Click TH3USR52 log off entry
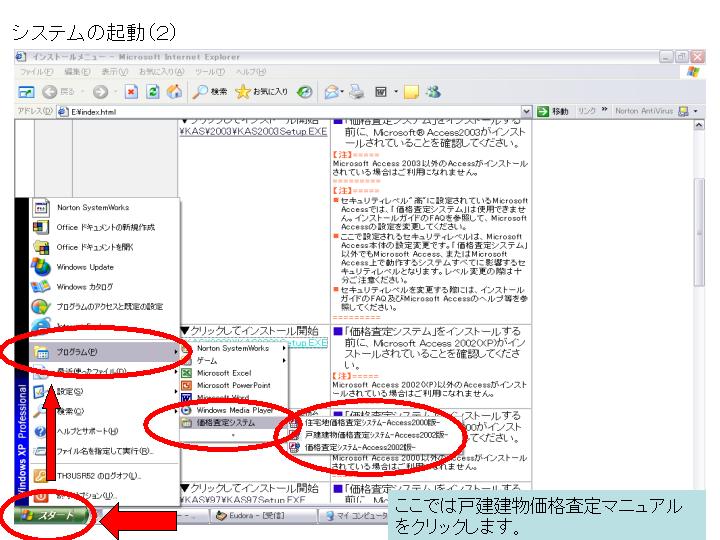The width and height of the screenshot is (720, 540). [105, 476]
